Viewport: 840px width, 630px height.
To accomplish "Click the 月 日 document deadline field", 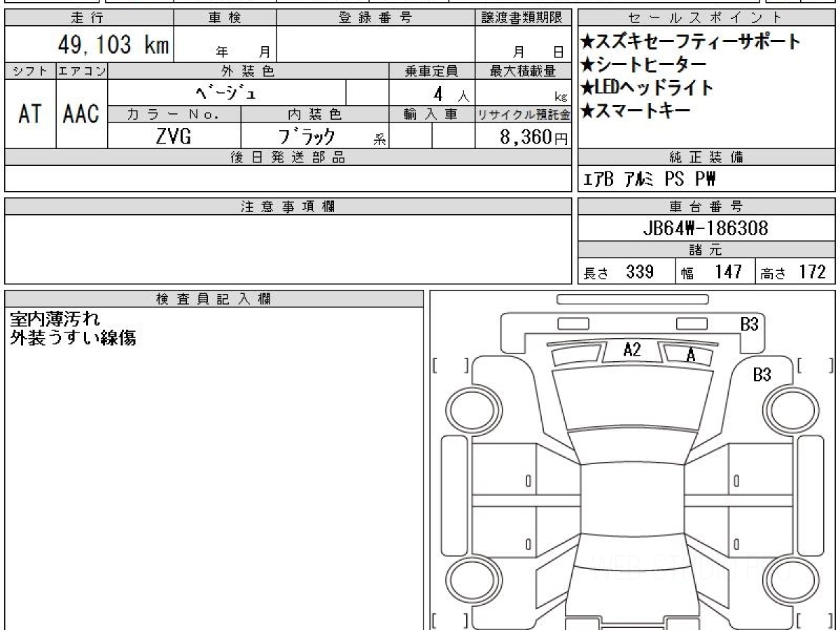I will click(523, 45).
